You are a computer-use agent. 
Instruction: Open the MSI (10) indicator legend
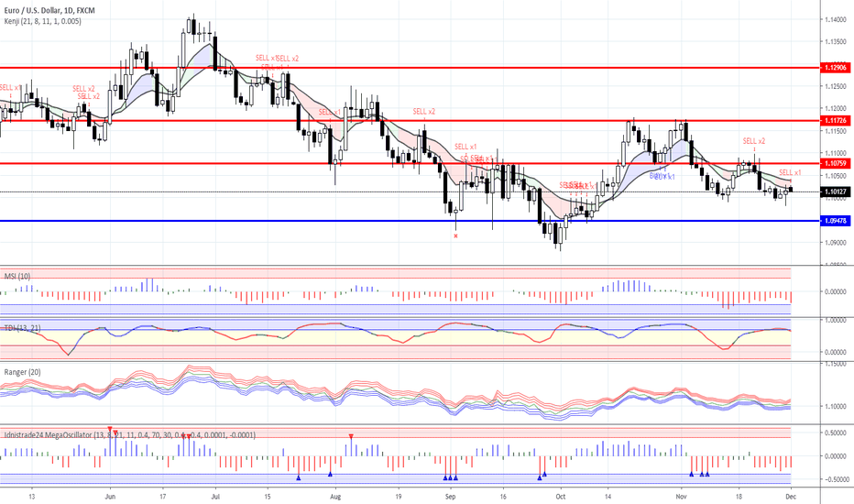[x=18, y=276]
